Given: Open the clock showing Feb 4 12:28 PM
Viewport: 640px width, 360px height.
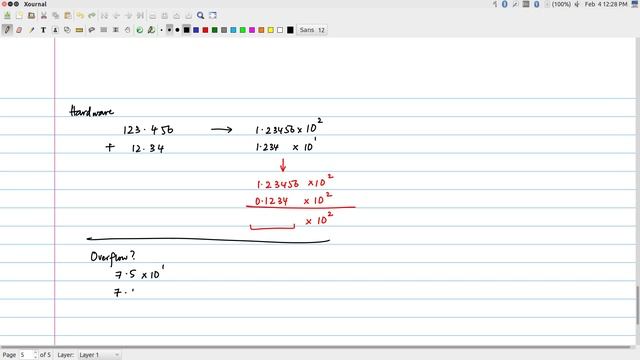Looking at the screenshot, I should tap(606, 4).
